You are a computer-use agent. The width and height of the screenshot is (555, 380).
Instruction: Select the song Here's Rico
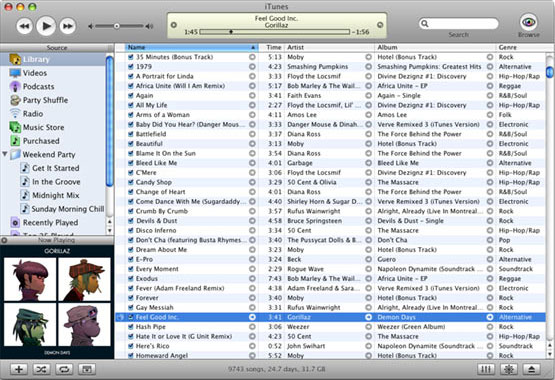(153, 346)
